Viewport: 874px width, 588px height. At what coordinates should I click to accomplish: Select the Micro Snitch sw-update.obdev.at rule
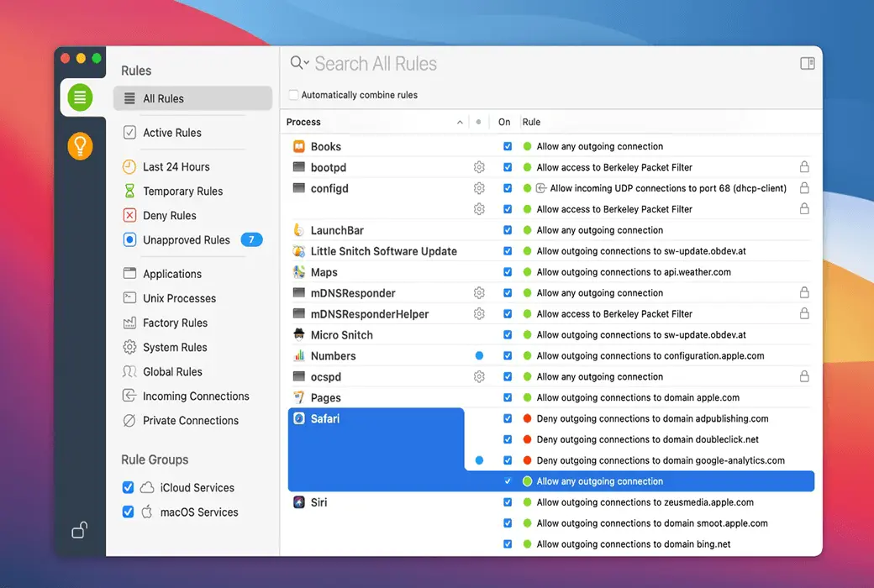[641, 335]
